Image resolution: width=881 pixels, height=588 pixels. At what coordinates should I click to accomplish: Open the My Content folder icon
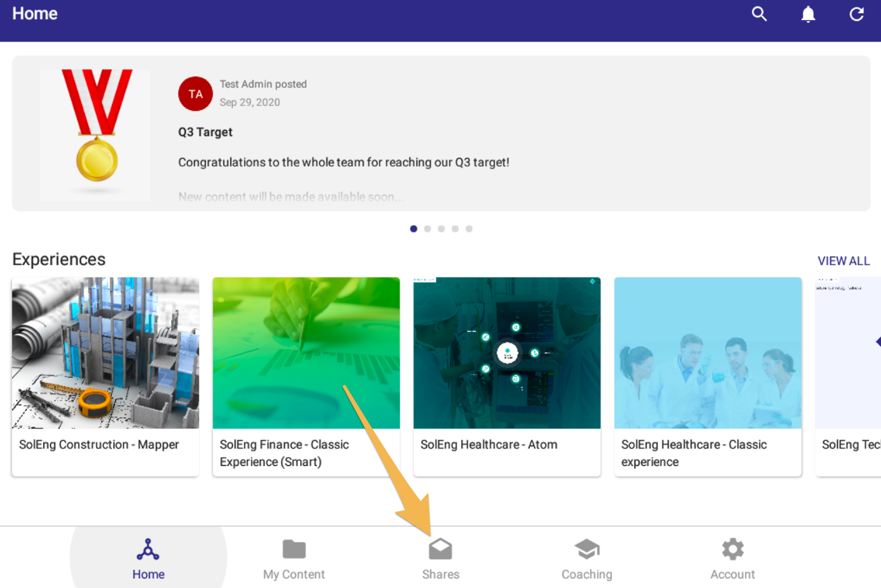click(x=294, y=549)
